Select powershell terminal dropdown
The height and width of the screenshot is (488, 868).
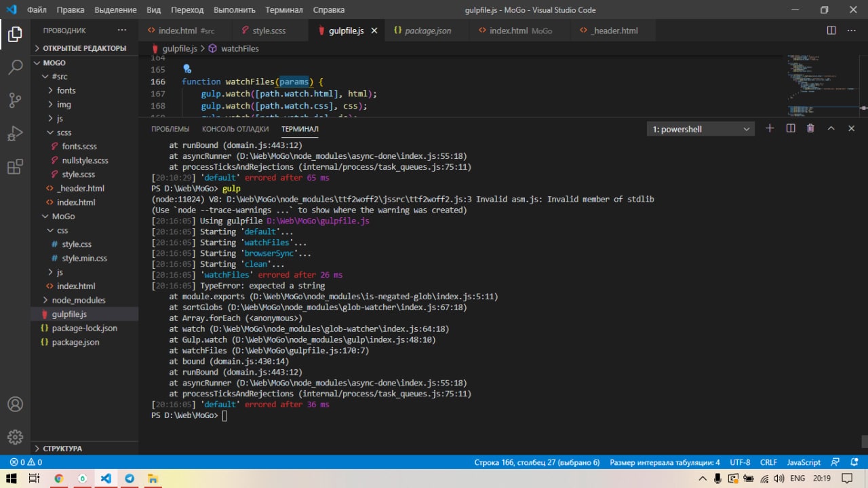pos(701,129)
